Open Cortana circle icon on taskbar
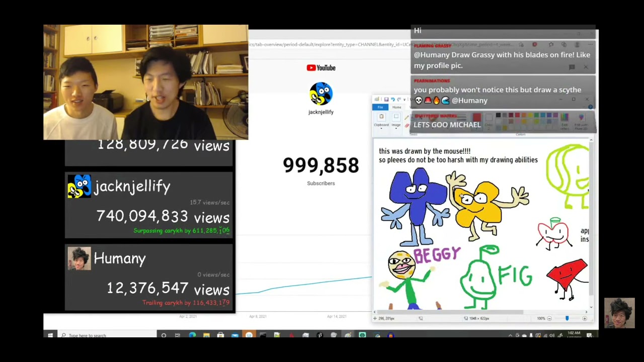Image resolution: width=644 pixels, height=362 pixels. (x=164, y=335)
